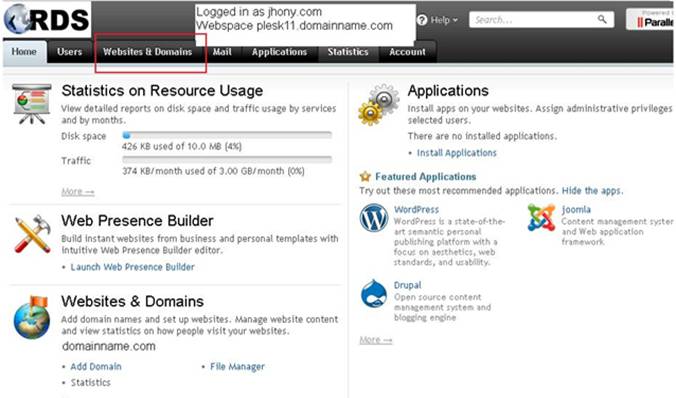Open the Statistics tab
This screenshot has height=398, width=676.
pyautogui.click(x=348, y=52)
